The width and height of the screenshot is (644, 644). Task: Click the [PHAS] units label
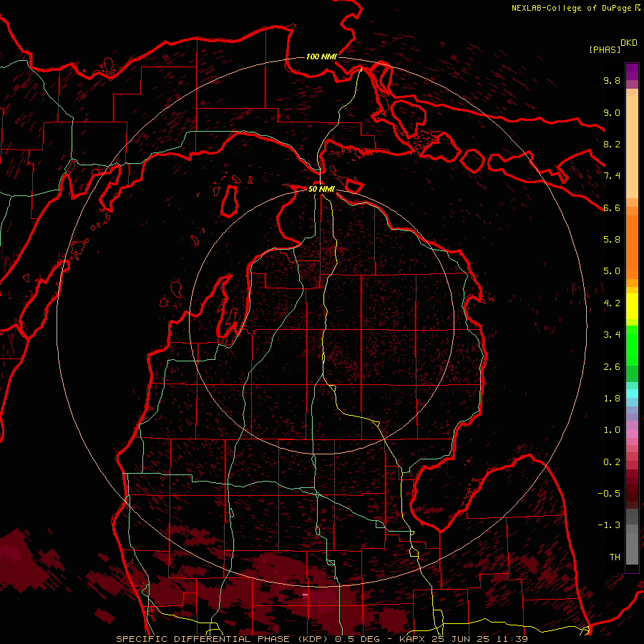tap(605, 49)
